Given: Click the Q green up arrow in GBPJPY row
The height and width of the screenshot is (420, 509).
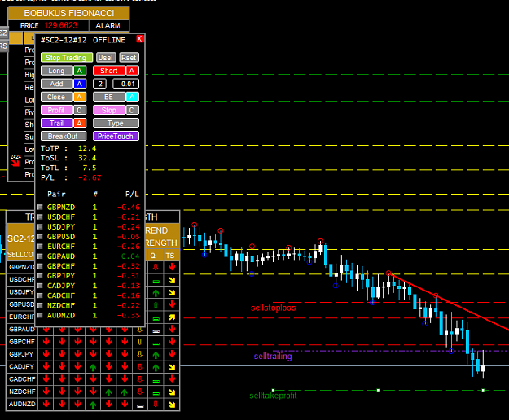Looking at the screenshot, I should point(156,355).
